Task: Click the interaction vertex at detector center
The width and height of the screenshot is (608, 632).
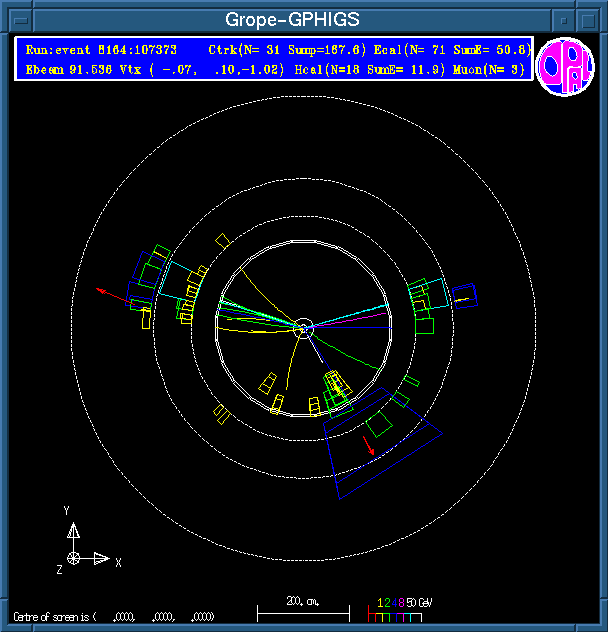Action: pos(304,327)
